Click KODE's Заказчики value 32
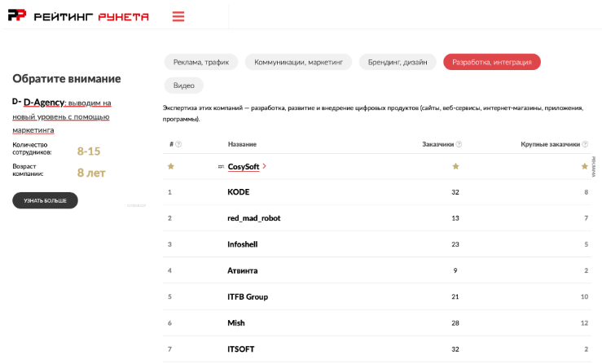The width and height of the screenshot is (602, 364). pos(455,192)
